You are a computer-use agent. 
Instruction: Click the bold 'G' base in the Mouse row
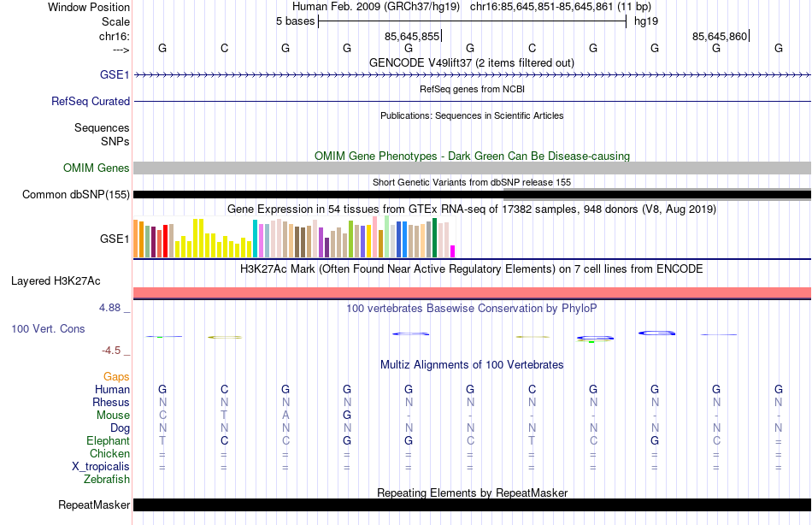pos(347,416)
